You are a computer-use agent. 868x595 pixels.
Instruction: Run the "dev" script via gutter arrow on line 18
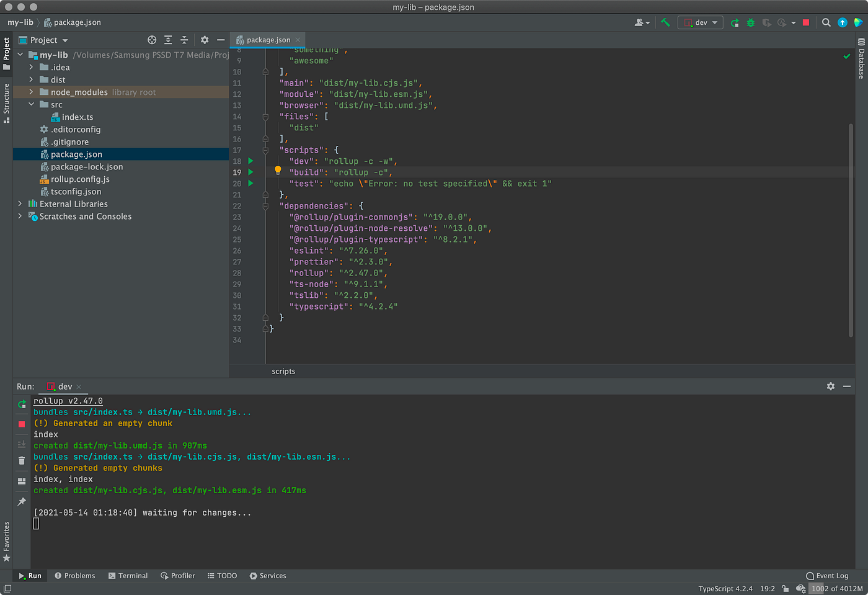point(250,161)
